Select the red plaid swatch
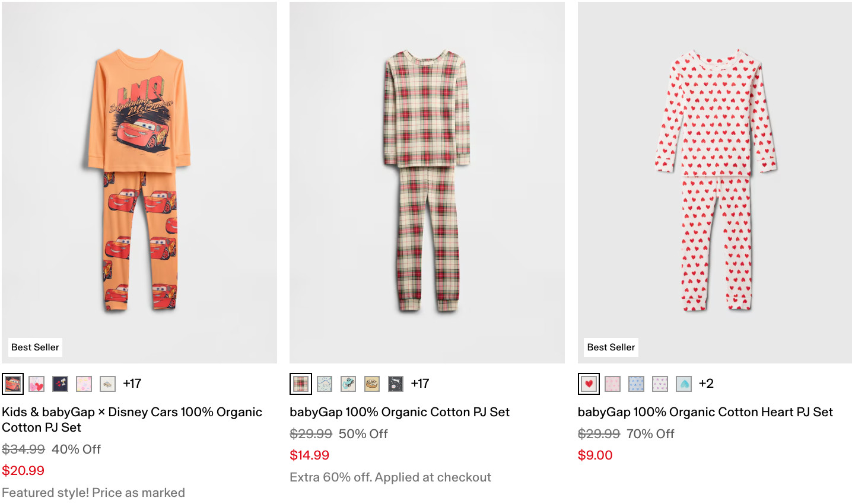 pos(301,384)
